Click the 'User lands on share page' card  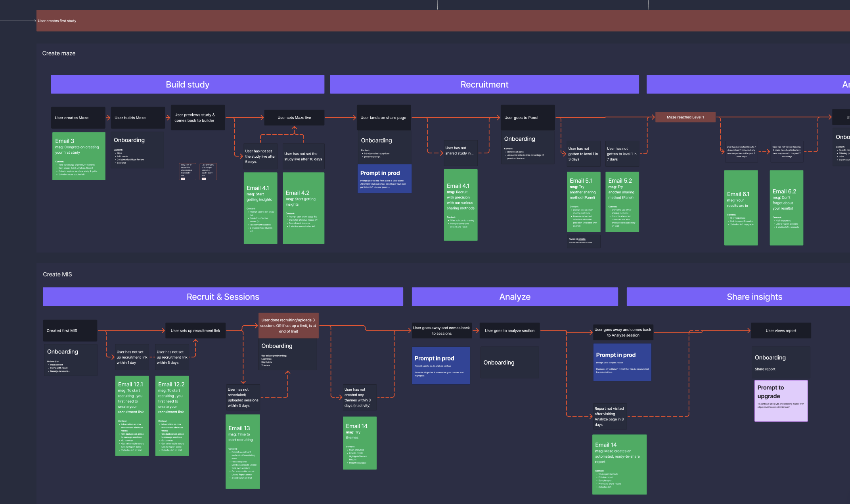[x=384, y=118]
